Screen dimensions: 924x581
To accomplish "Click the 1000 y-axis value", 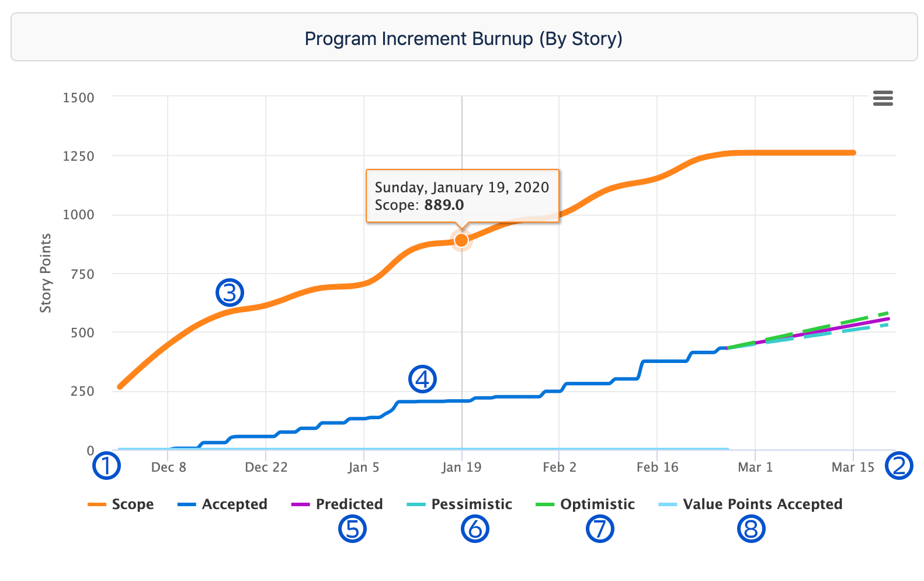I will click(78, 215).
